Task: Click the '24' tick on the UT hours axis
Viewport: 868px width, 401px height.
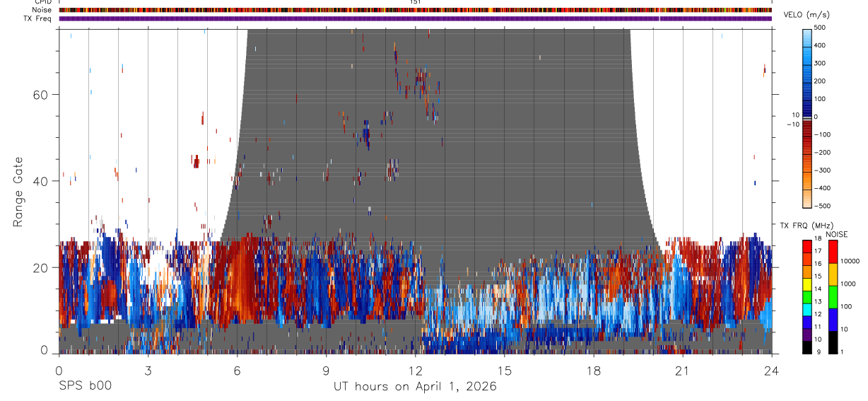Action: tap(771, 371)
